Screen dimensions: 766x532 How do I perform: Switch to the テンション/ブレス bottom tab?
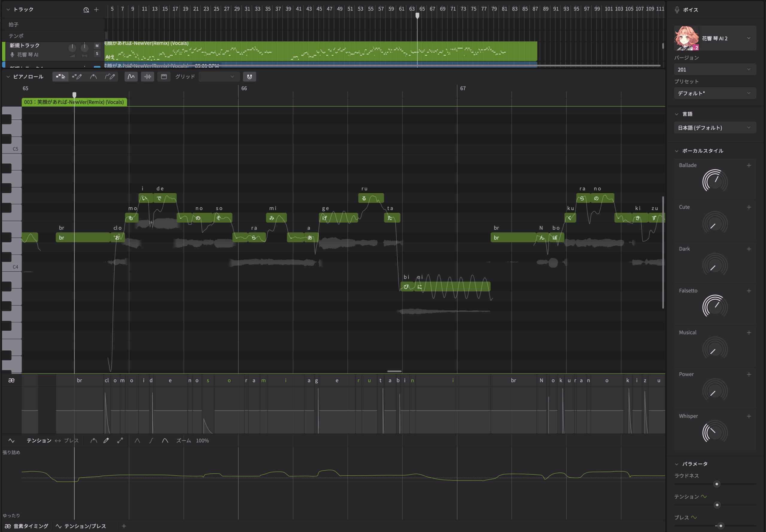(81, 526)
